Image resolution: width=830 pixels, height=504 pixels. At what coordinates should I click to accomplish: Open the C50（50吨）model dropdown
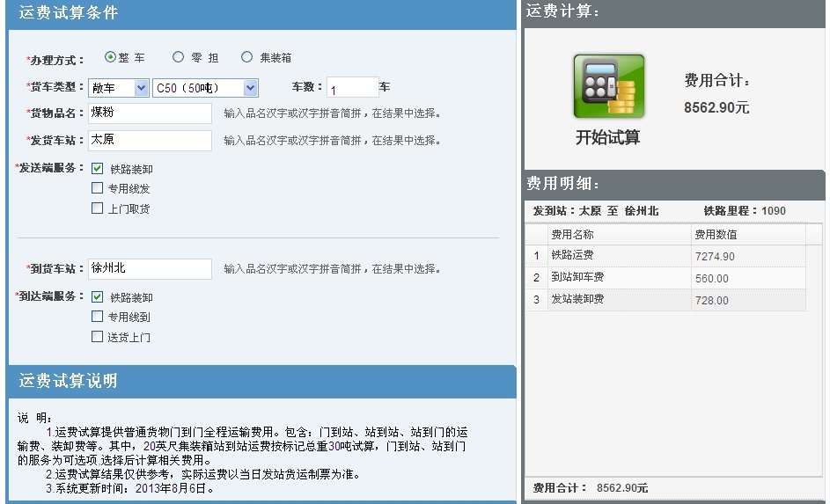coord(205,88)
